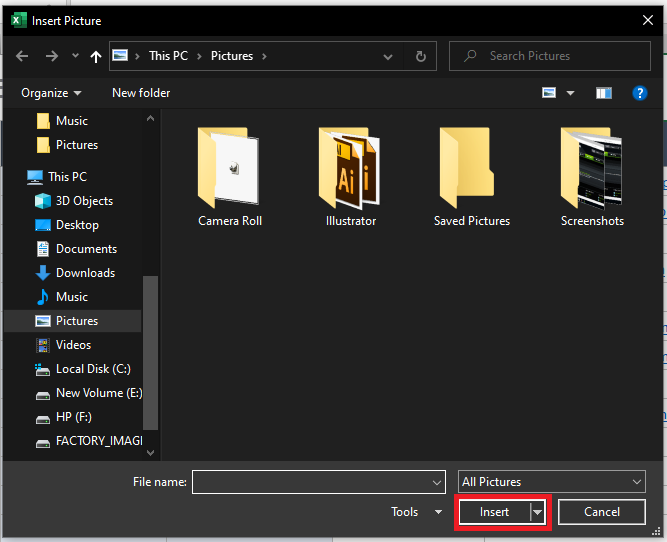
Task: Refresh the Pictures folder view
Action: [x=421, y=57]
